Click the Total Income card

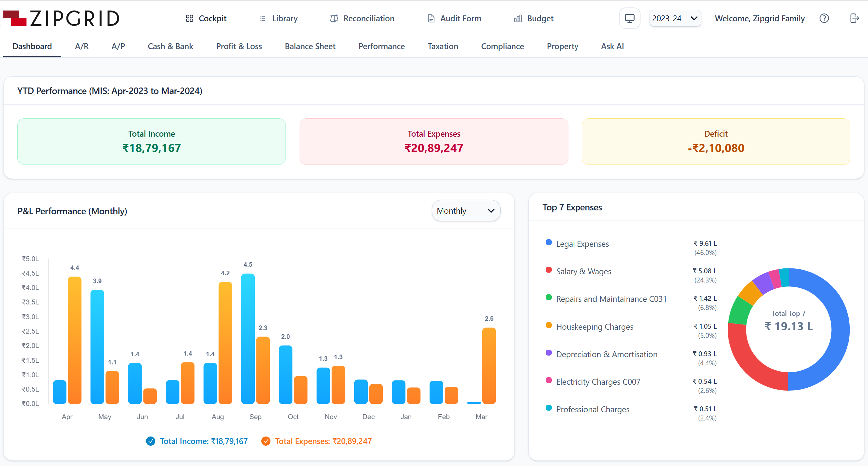click(x=151, y=142)
